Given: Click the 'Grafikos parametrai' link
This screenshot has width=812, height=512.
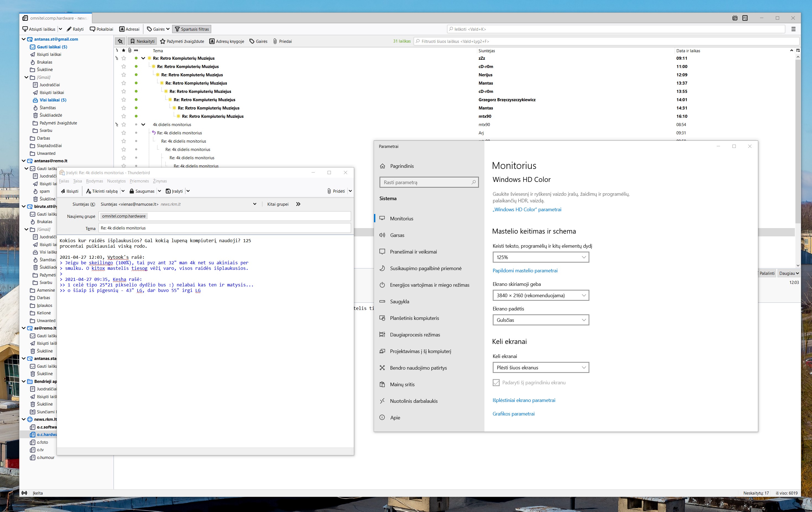Looking at the screenshot, I should 513,414.
